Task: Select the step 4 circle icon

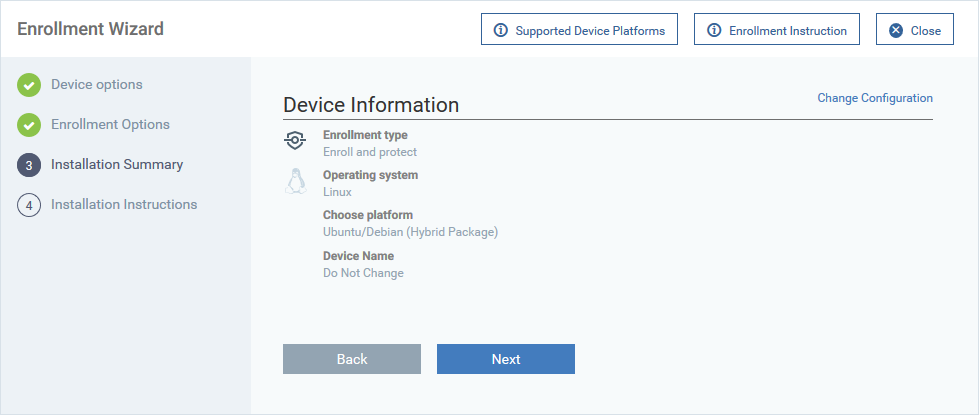Action: click(x=29, y=205)
